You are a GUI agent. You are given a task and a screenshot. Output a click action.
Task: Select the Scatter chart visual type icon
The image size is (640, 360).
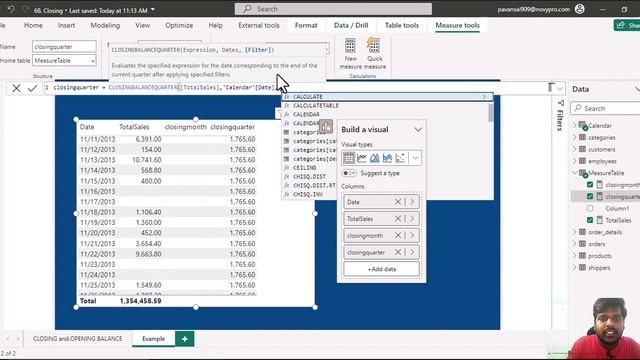coord(400,158)
